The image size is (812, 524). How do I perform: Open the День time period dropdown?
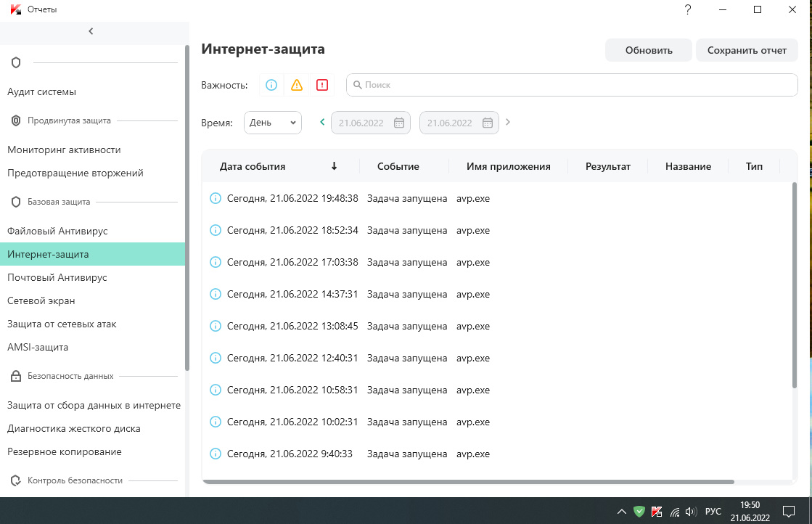[273, 123]
